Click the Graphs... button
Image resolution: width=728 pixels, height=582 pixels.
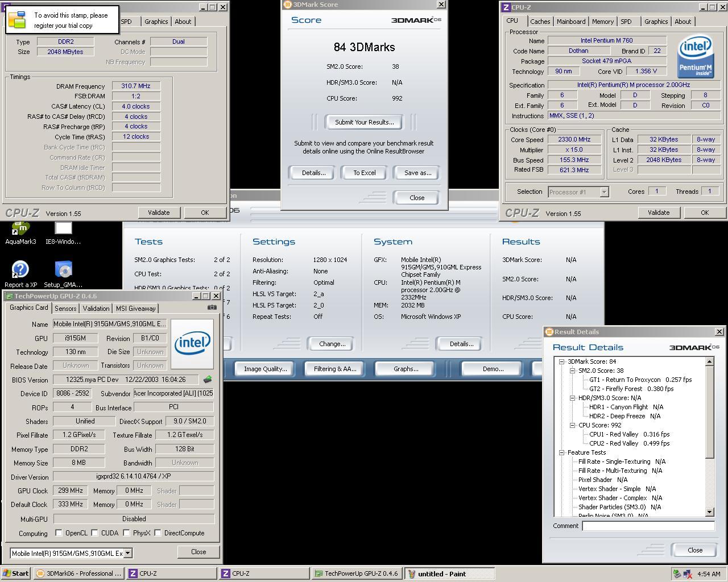[406, 369]
